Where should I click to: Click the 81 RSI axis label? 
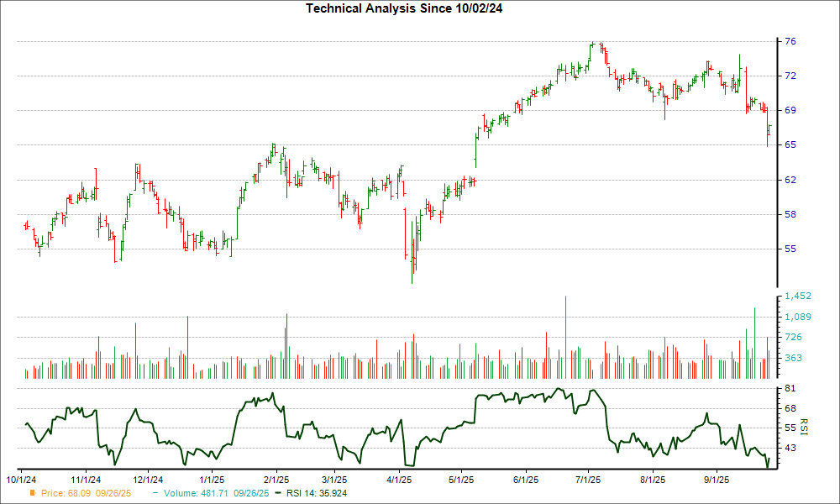click(x=790, y=389)
